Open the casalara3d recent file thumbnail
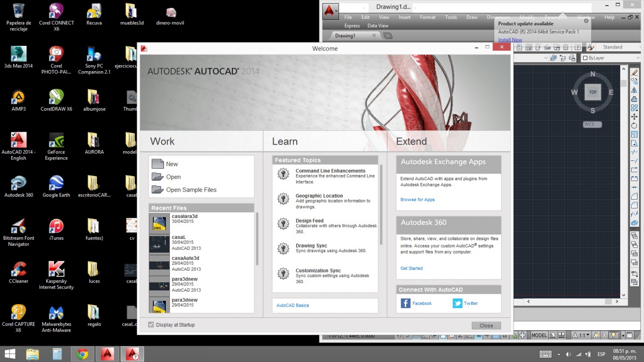Viewport: 644px width, 362px height. click(x=159, y=223)
